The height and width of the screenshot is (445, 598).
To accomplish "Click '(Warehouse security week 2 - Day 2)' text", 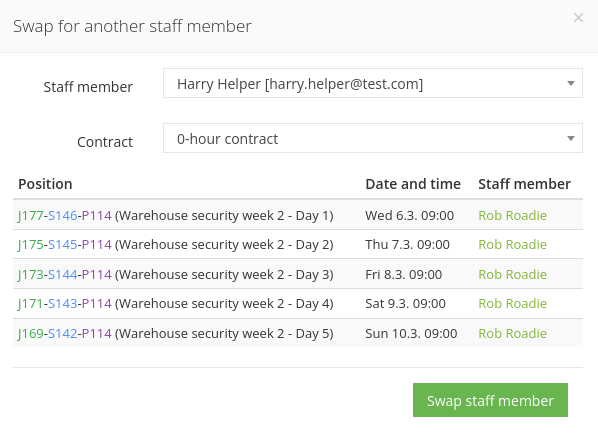I will click(x=224, y=245).
